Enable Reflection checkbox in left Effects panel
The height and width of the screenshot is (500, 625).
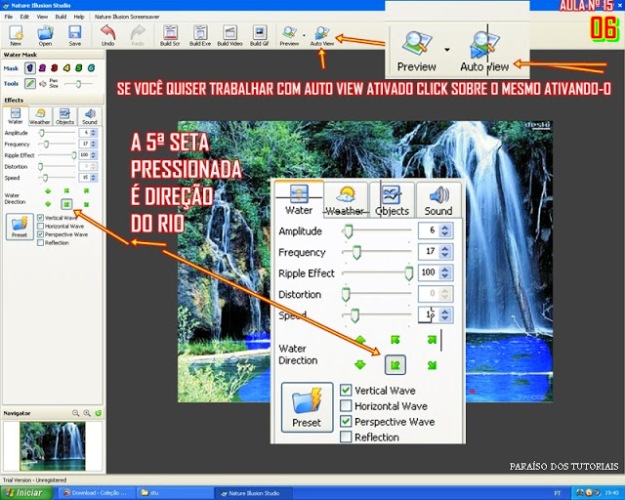[x=40, y=243]
